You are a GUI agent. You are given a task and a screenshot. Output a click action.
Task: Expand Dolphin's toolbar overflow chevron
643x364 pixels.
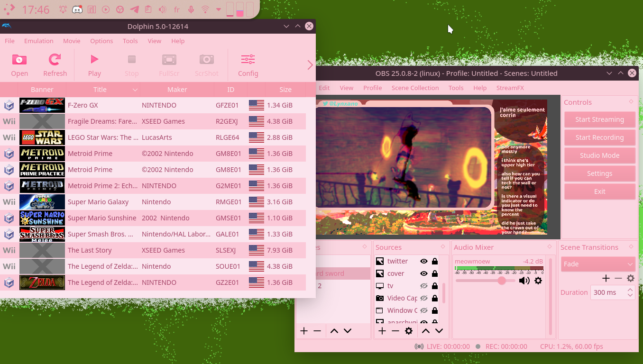coord(310,65)
